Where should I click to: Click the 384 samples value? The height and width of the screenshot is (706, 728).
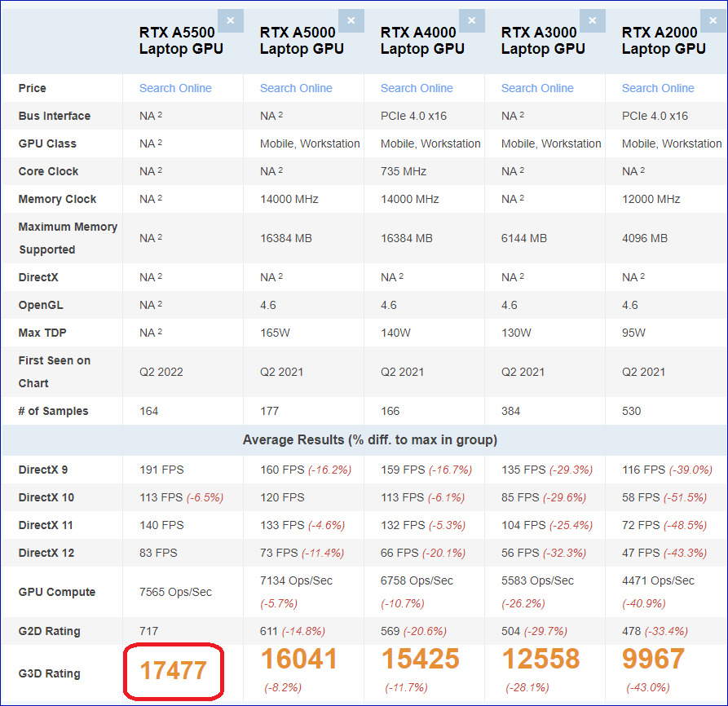pyautogui.click(x=510, y=411)
